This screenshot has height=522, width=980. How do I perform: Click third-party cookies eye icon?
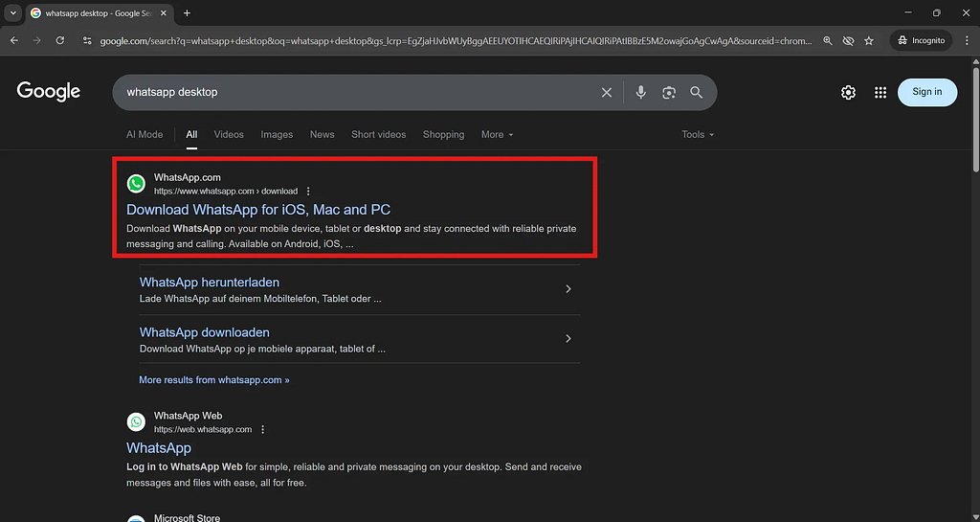pyautogui.click(x=848, y=40)
